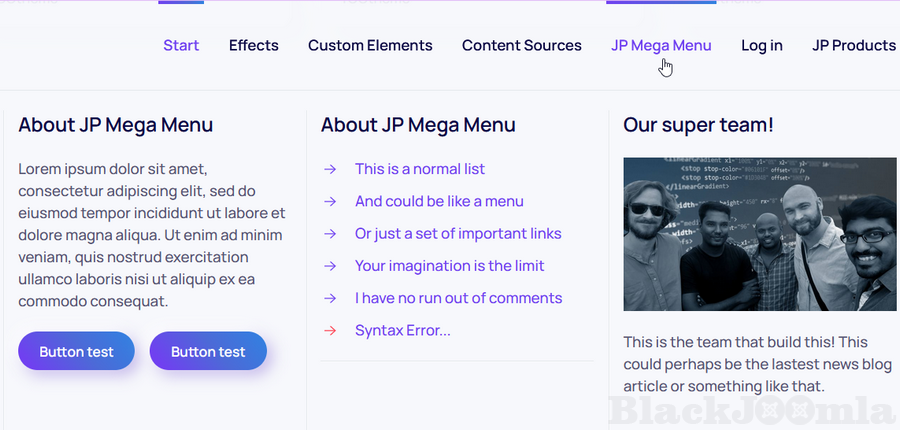Click the arrow icon before "Or just a set of important links"
900x430 pixels.
pos(329,234)
